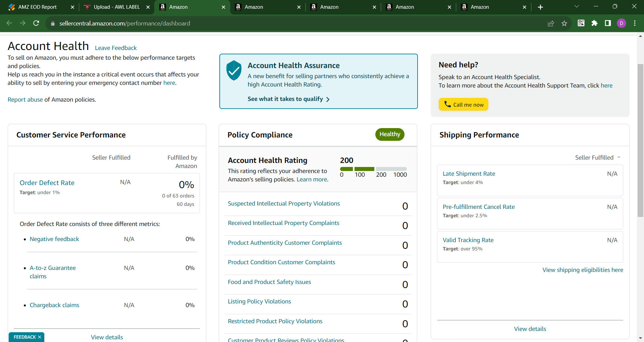Screen dimensions: 644x342
Task: Open the tab search dropdown arrow
Action: pos(577,6)
